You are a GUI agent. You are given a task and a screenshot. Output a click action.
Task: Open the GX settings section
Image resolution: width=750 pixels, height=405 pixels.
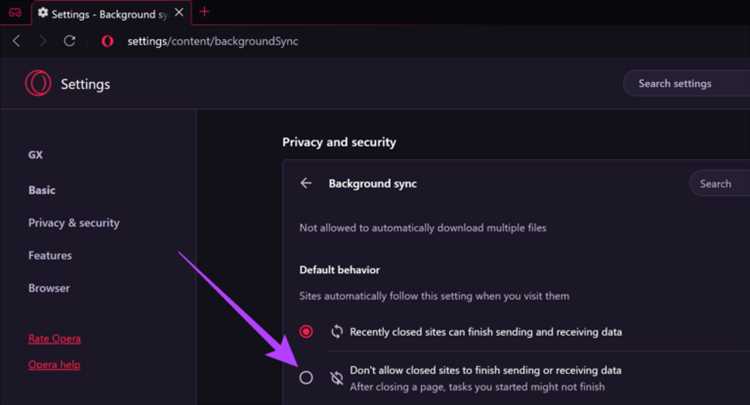point(36,156)
